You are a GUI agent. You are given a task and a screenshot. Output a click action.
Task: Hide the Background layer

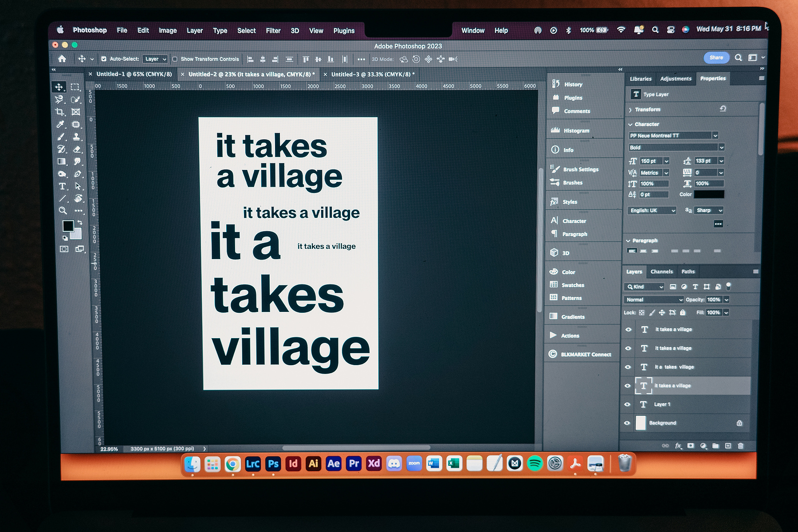(627, 423)
